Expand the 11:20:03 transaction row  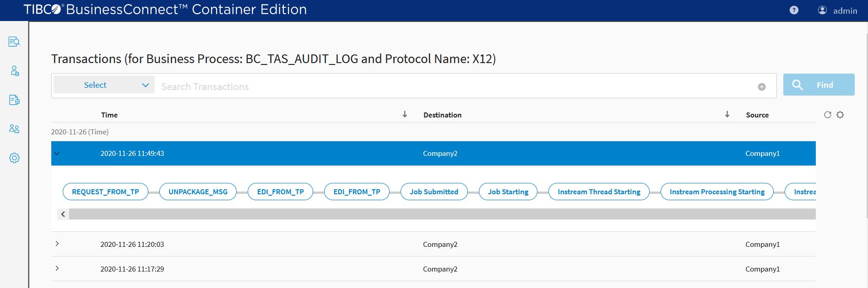coord(57,244)
